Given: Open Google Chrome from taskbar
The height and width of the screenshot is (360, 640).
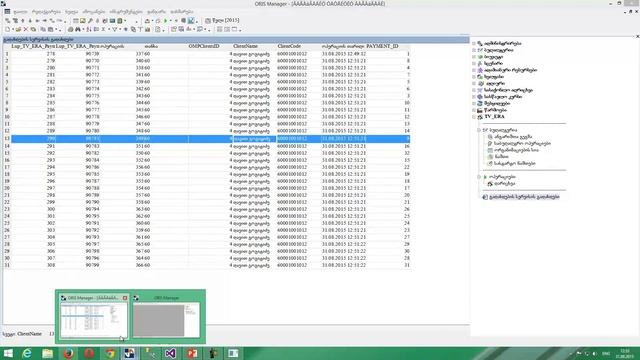Looking at the screenshot, I should point(110,353).
